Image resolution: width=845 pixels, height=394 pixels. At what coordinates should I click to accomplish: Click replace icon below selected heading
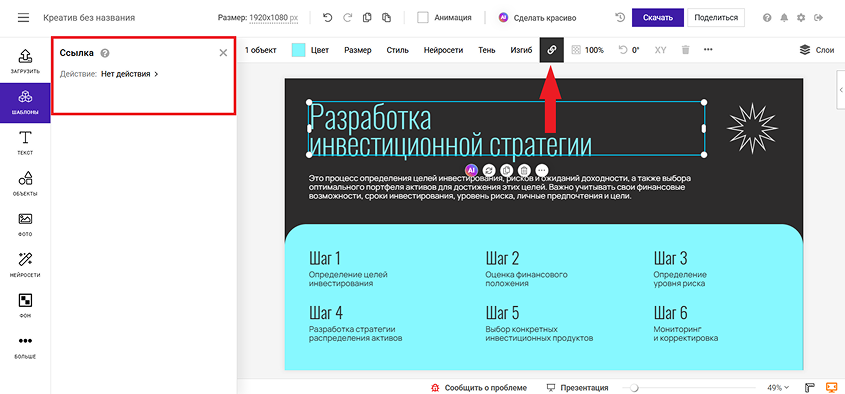pos(489,170)
